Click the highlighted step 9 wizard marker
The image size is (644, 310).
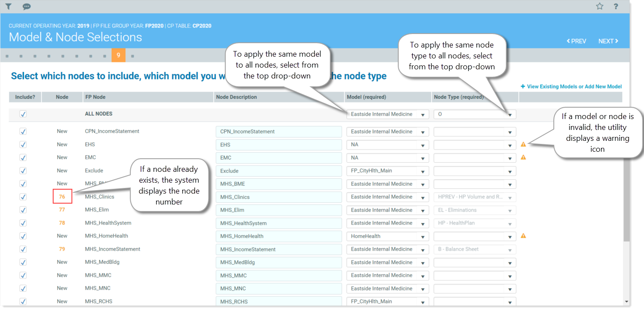click(x=118, y=55)
